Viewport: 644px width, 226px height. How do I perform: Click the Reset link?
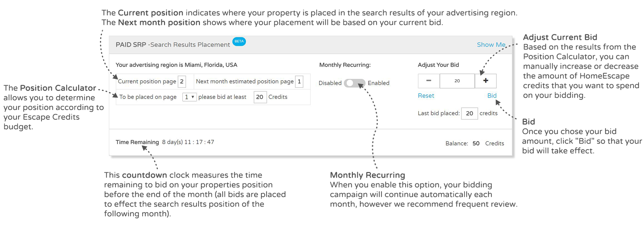pyautogui.click(x=426, y=96)
